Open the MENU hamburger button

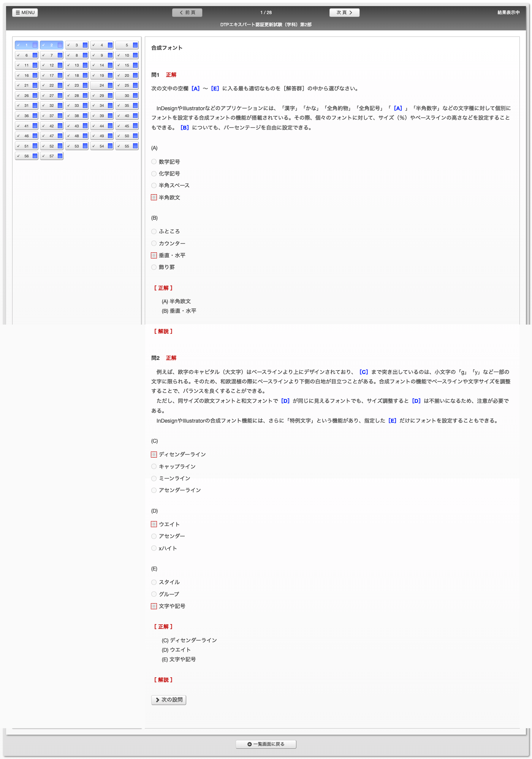click(25, 13)
